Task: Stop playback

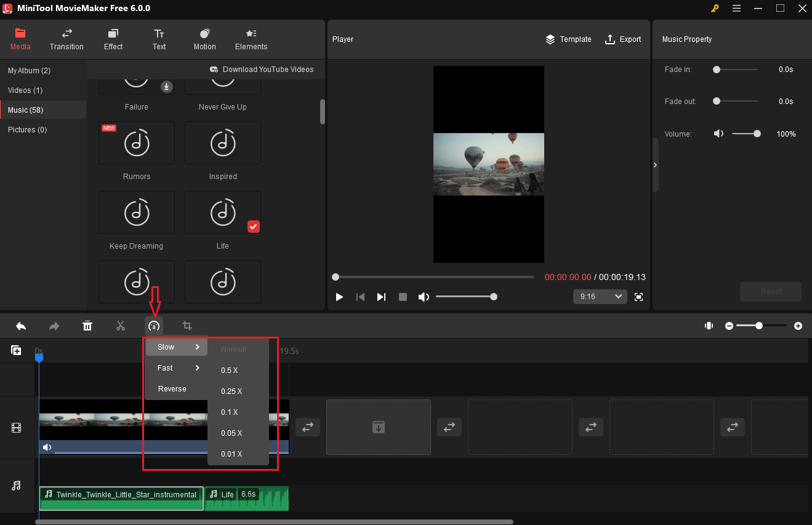Action: pos(403,297)
